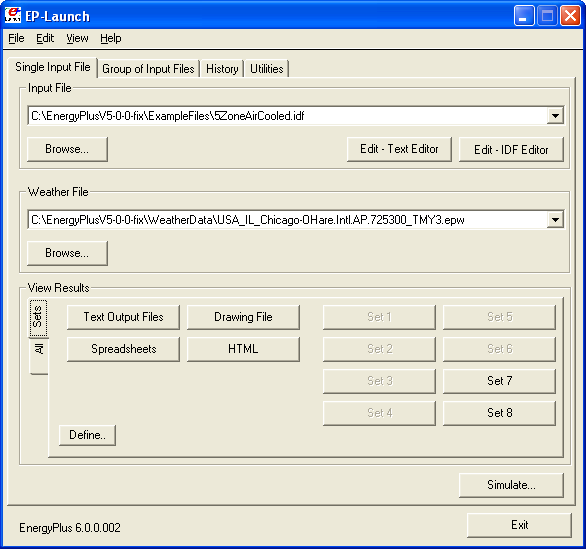The height and width of the screenshot is (549, 586).
Task: Click into the Weather File path field
Action: [x=288, y=220]
